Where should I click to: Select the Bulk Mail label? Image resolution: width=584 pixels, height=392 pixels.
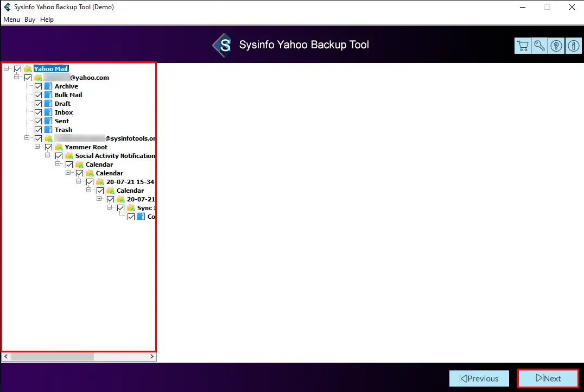68,94
